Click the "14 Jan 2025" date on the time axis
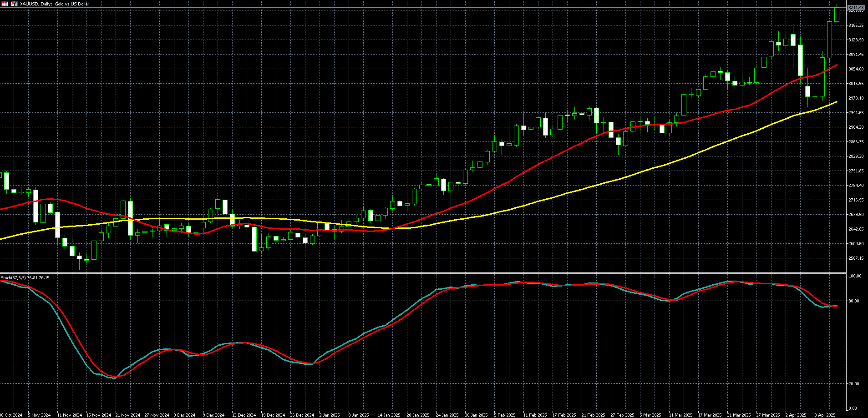 tap(389, 415)
